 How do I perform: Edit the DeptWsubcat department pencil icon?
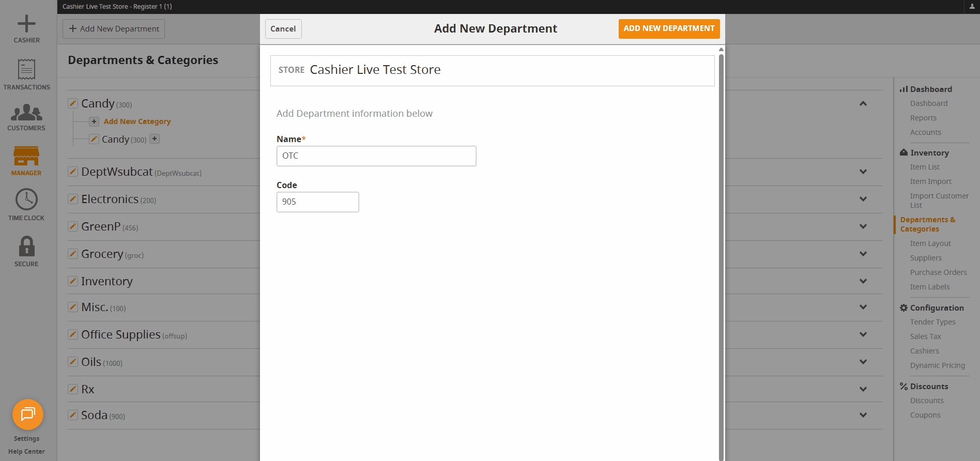[73, 172]
